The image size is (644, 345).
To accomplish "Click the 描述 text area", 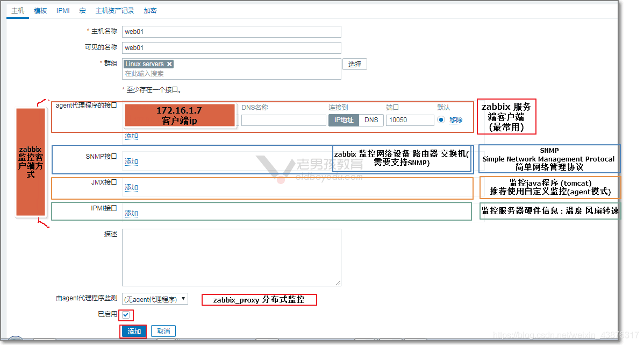I will [x=232, y=257].
